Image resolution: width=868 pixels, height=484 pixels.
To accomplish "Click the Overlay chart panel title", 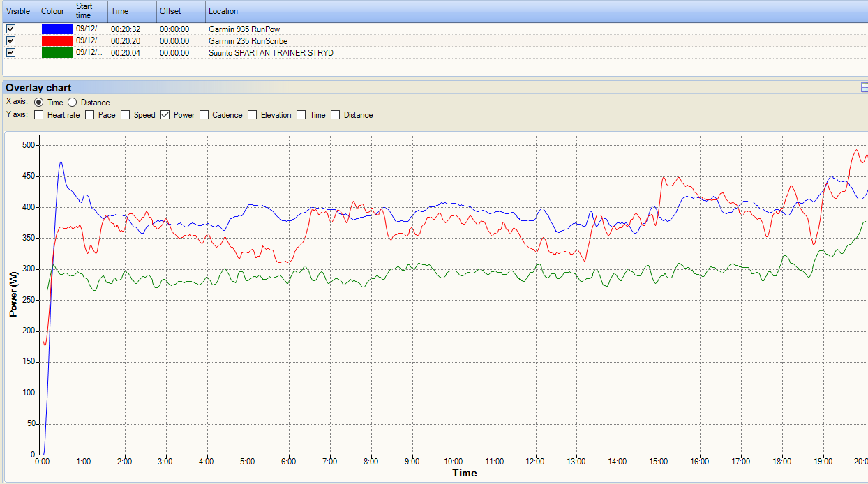I will [38, 88].
